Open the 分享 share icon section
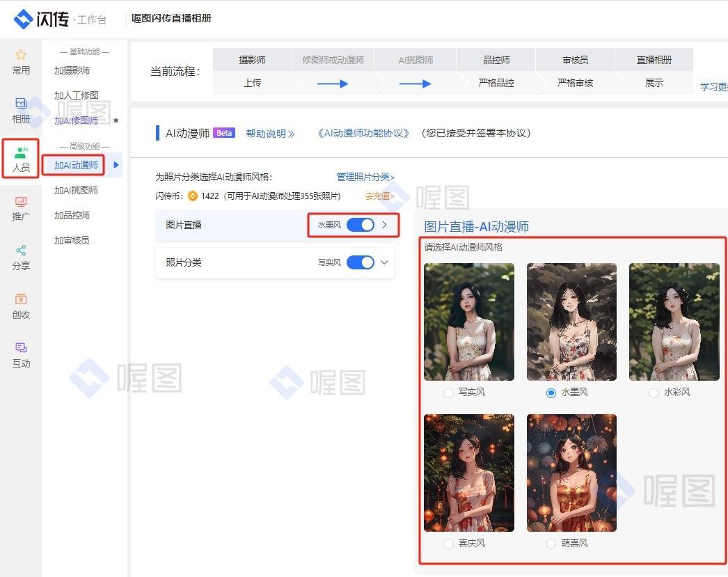The width and height of the screenshot is (728, 577). (x=21, y=258)
